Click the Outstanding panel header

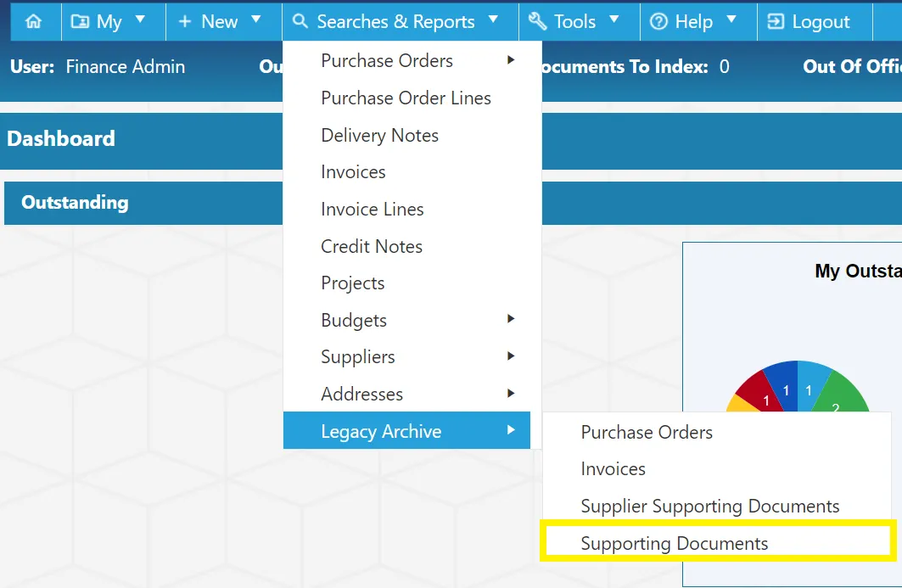point(75,203)
